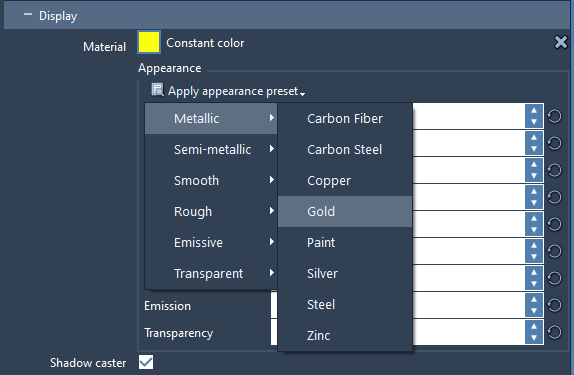
Task: Decrease the Emission value with the down arrow
Action: [534, 311]
